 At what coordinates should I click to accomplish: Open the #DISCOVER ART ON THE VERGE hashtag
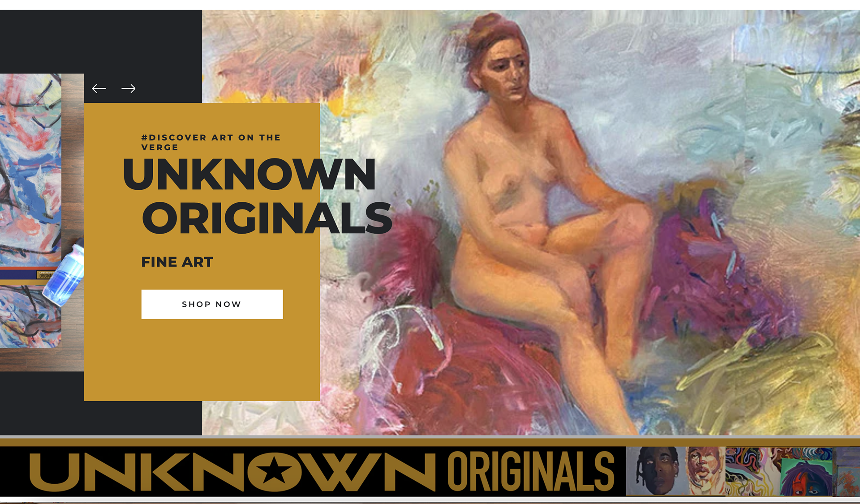click(x=211, y=142)
